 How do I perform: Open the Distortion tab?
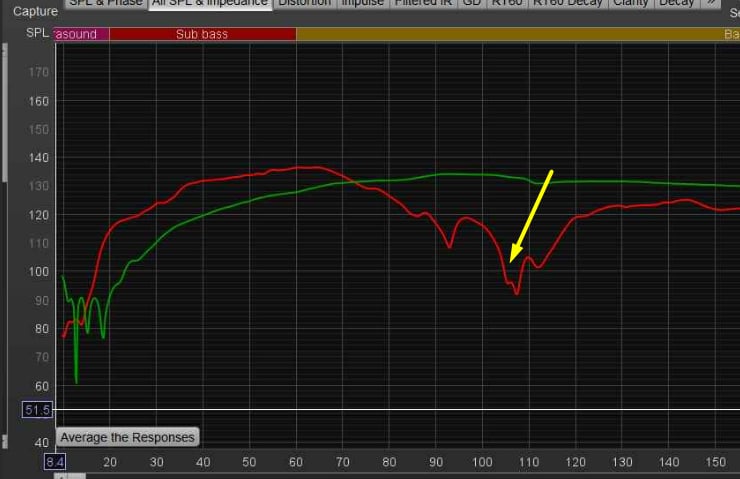(304, 3)
